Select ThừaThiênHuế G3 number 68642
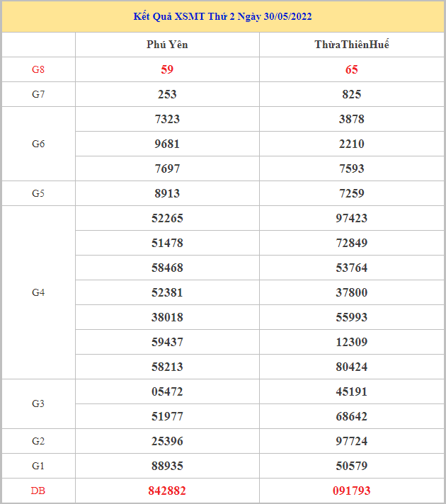 pos(352,416)
